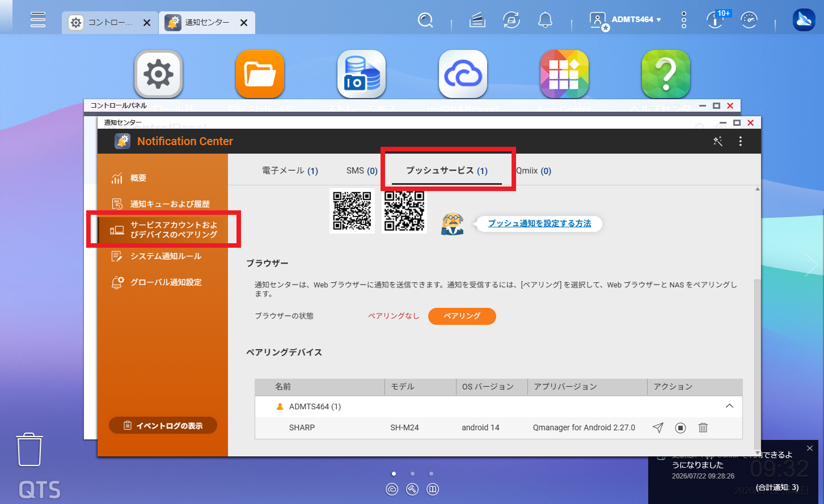Go to the next desktop page arrow
Image resolution: width=824 pixels, height=504 pixels.
[x=812, y=265]
